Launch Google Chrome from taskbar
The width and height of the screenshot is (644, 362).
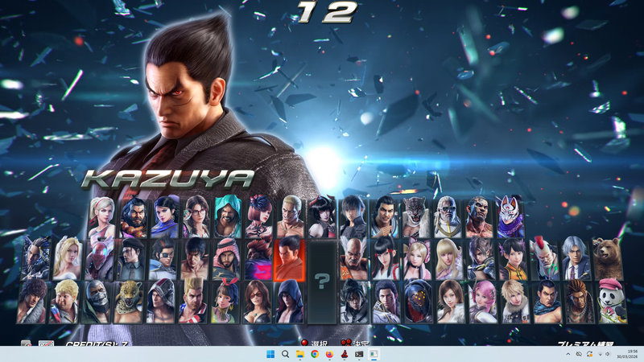click(x=315, y=354)
